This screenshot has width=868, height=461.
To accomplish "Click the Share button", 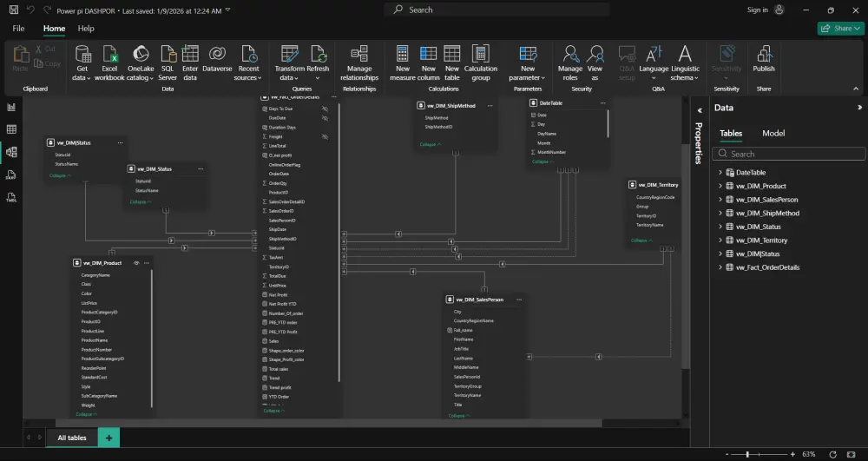I will point(840,29).
